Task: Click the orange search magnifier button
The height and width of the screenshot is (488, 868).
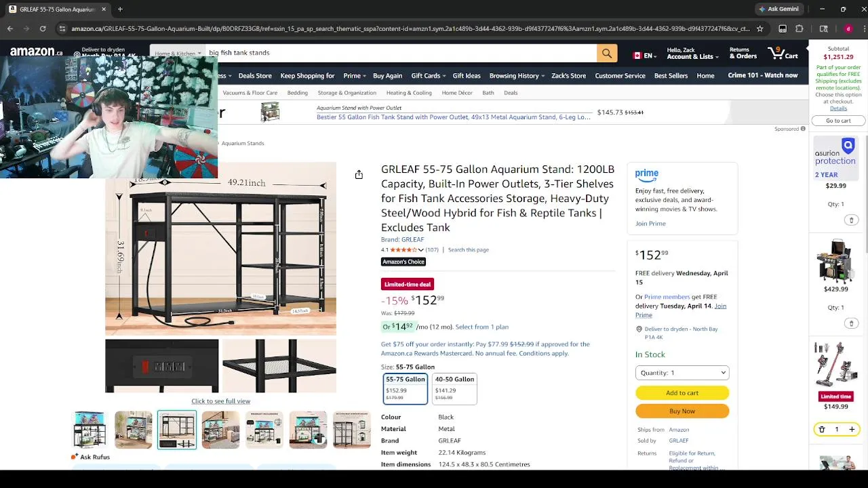Action: tap(607, 53)
